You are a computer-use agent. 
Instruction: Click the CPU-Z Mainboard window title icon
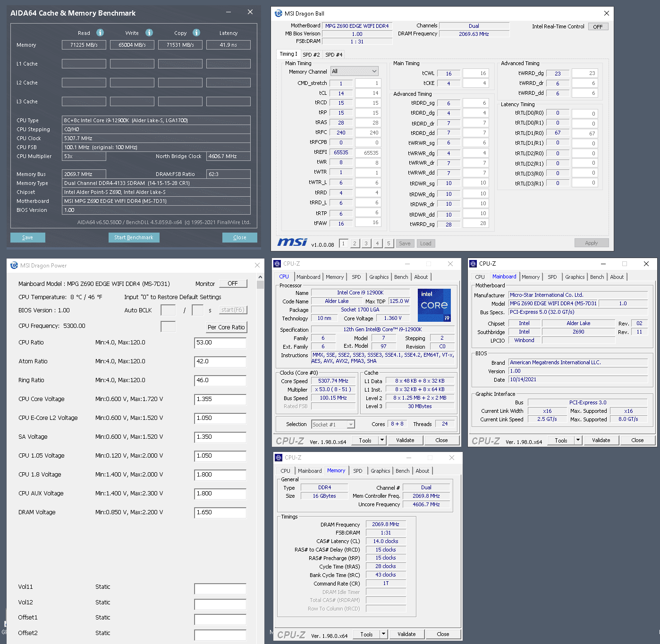(x=474, y=264)
